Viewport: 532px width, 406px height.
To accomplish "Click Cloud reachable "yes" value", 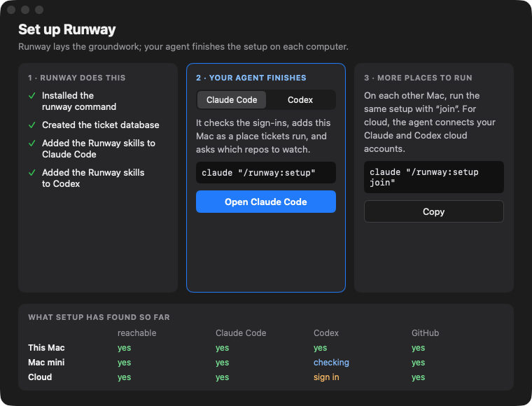I will (x=124, y=377).
